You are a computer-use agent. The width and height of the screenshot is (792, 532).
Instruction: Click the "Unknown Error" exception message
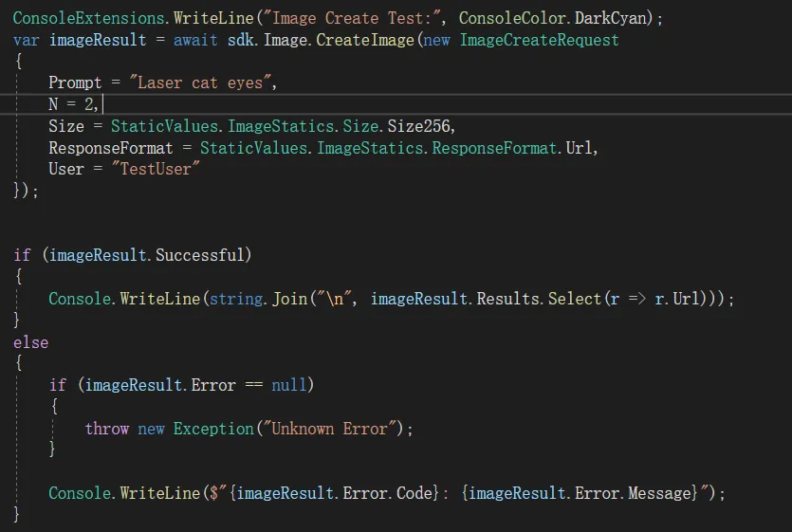[329, 429]
